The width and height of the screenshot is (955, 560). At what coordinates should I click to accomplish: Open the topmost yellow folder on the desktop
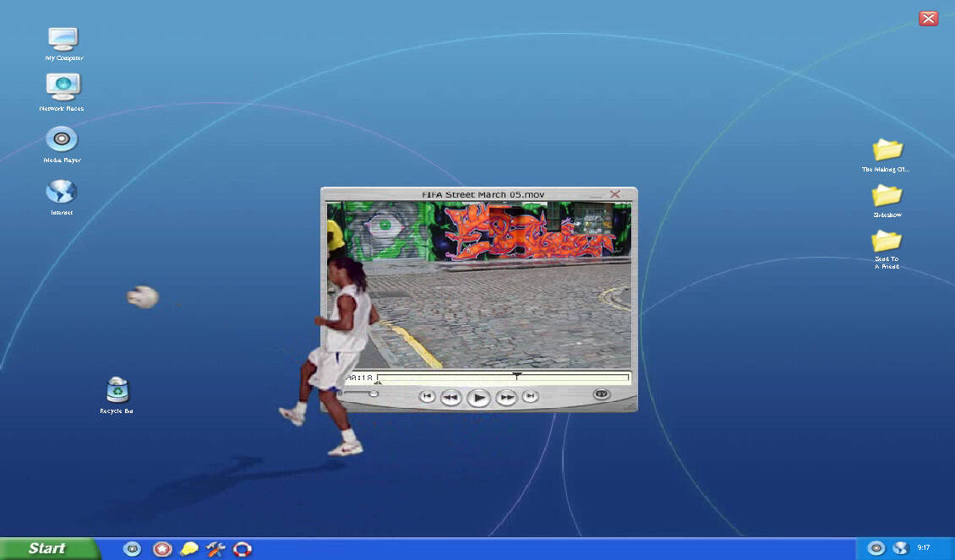point(887,150)
